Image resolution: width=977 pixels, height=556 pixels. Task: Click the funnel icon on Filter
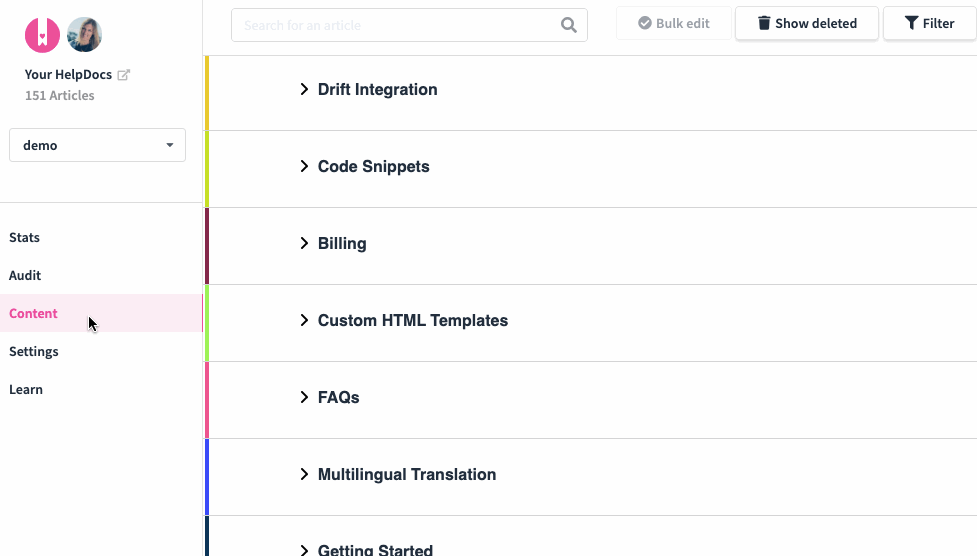tap(911, 23)
